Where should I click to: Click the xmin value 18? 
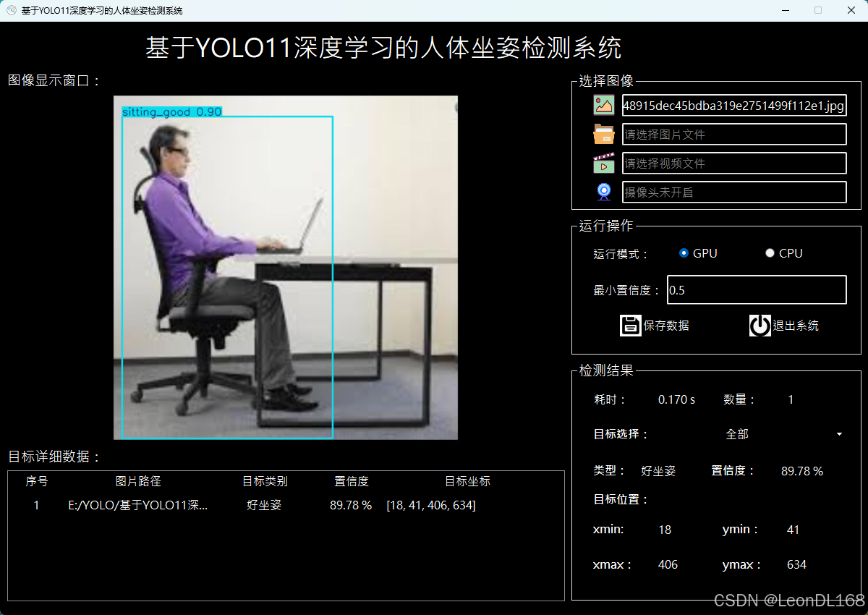665,530
